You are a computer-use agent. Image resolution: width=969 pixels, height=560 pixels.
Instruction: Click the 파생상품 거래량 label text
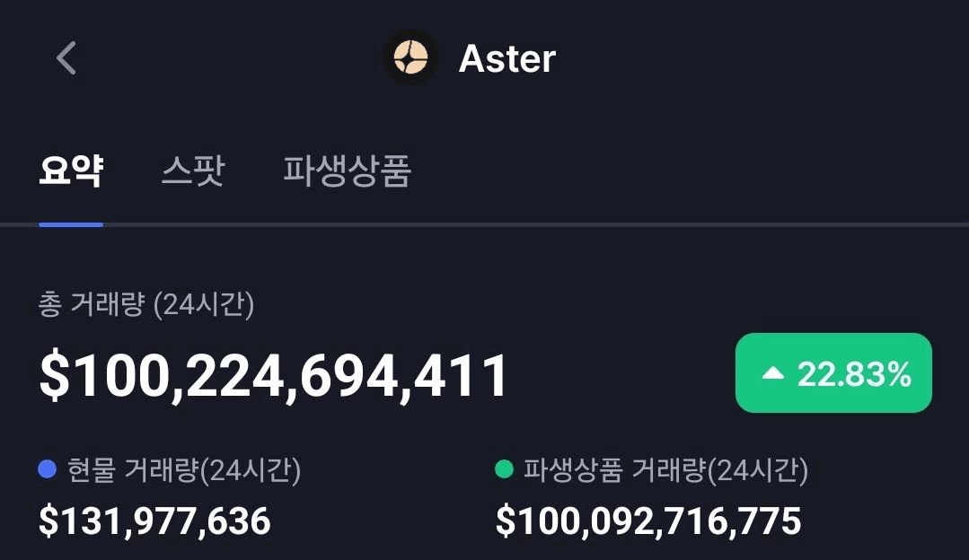point(613,469)
